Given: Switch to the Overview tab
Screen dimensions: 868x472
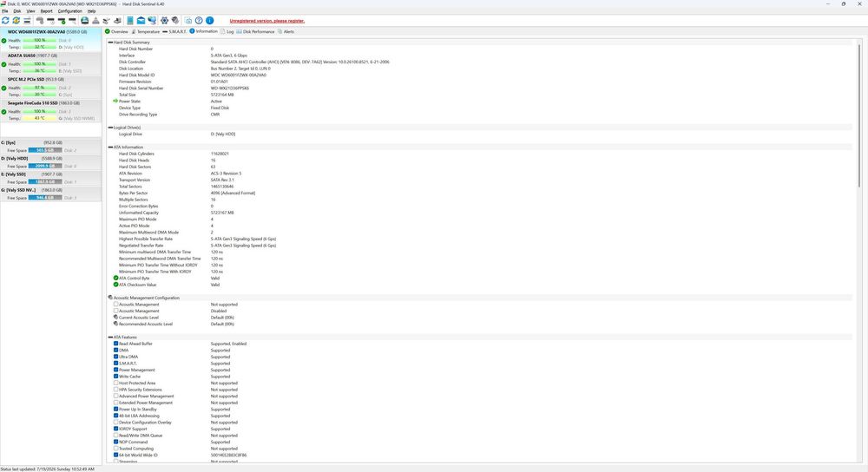Looking at the screenshot, I should tap(117, 31).
